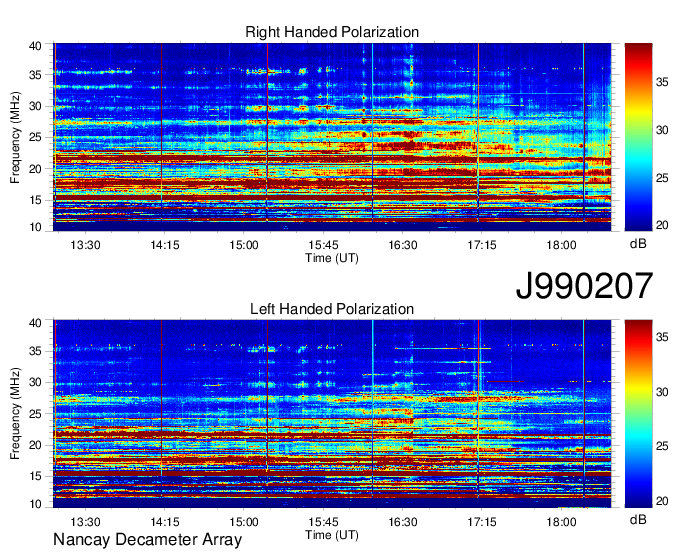Click the 10 MHz tick on Right Handed plot

[35, 227]
